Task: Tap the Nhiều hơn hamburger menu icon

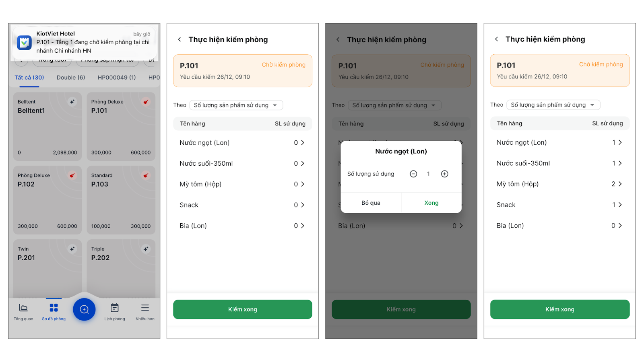Action: pyautogui.click(x=145, y=308)
